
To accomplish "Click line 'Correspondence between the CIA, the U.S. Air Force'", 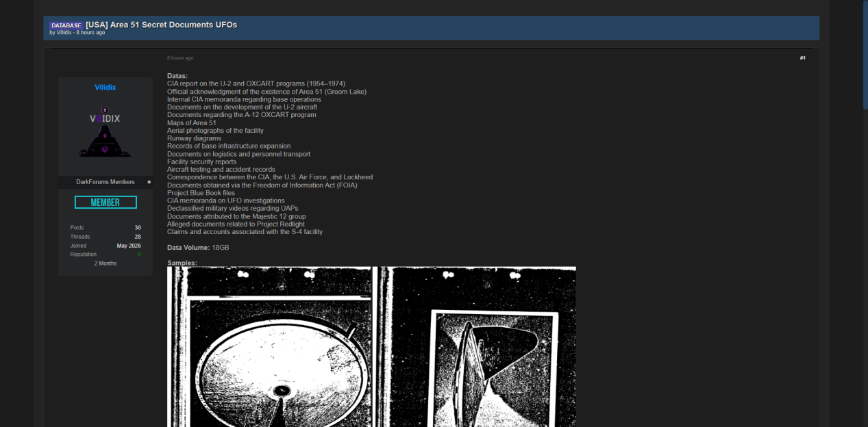I will (270, 177).
